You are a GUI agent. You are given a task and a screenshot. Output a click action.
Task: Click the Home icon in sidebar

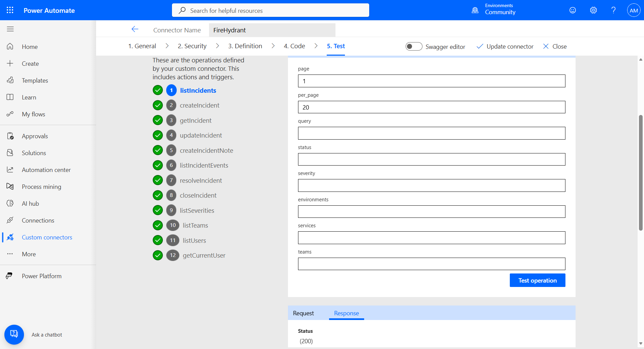(x=10, y=47)
